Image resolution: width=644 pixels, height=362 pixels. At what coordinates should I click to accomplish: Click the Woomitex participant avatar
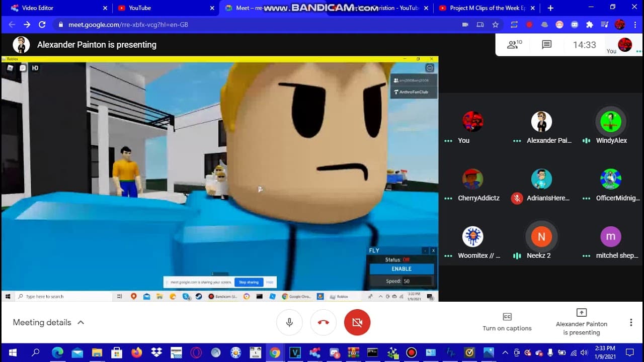(x=473, y=236)
